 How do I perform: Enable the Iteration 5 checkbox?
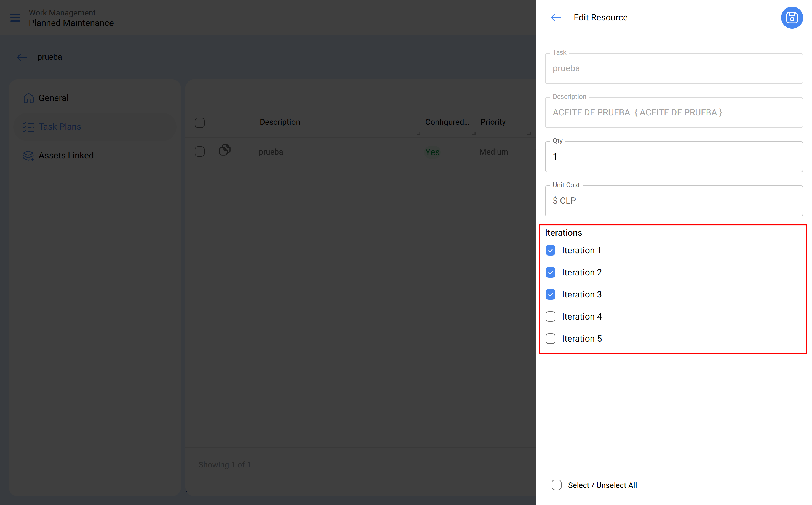coord(550,338)
